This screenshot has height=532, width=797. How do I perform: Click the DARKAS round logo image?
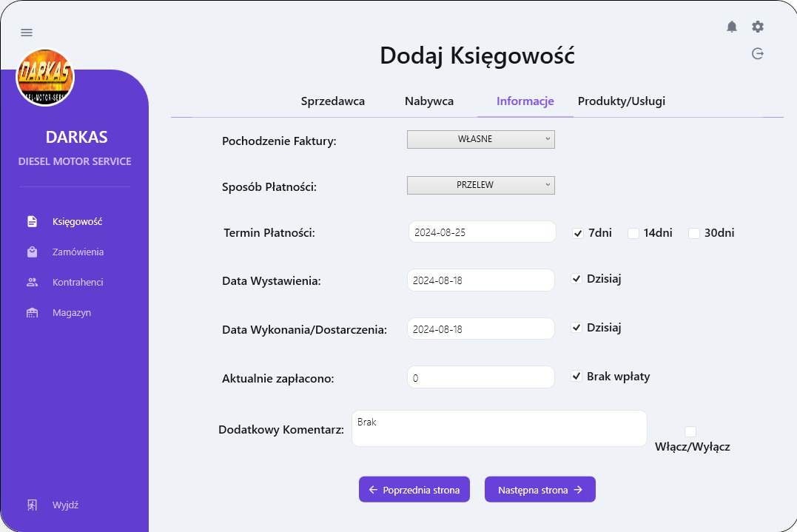(45, 77)
